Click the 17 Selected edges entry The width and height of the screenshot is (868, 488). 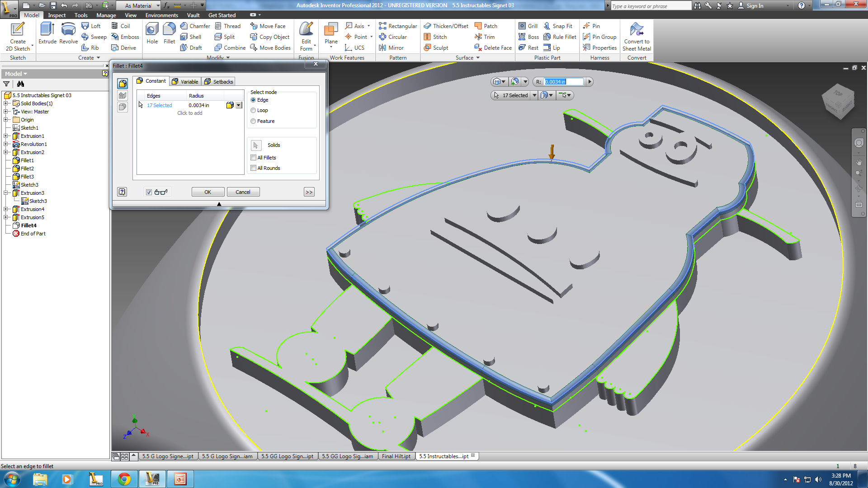click(160, 105)
